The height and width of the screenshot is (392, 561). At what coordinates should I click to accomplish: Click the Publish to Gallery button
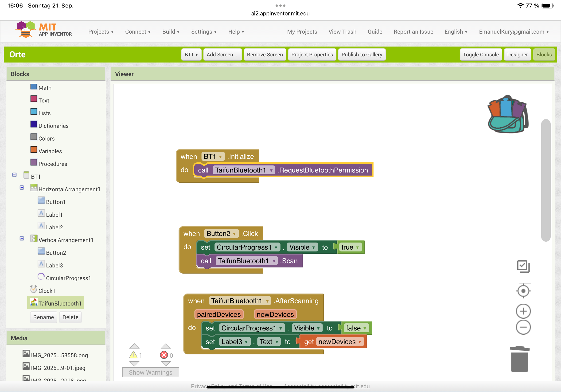tap(362, 55)
